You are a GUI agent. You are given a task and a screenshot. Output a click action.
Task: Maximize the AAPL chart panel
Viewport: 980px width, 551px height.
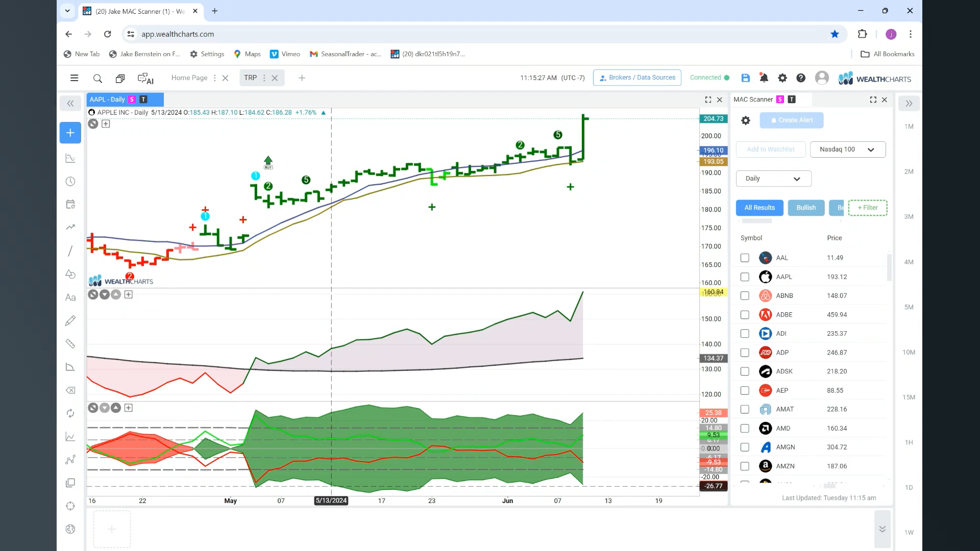pyautogui.click(x=708, y=99)
